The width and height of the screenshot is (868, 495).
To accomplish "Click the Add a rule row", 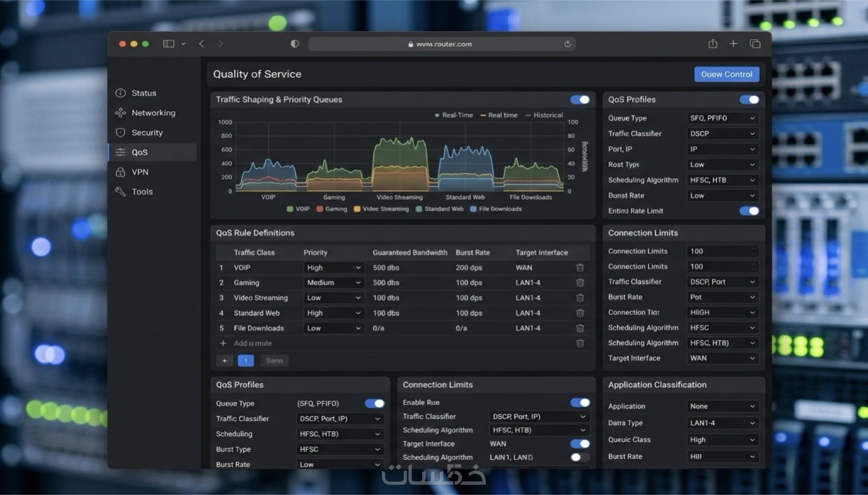I will click(403, 343).
